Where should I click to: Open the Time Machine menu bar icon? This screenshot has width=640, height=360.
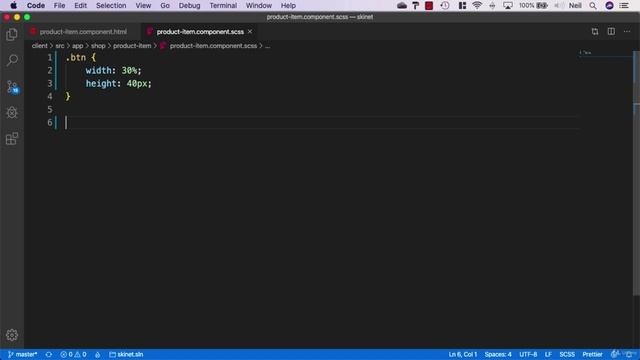(x=445, y=5)
